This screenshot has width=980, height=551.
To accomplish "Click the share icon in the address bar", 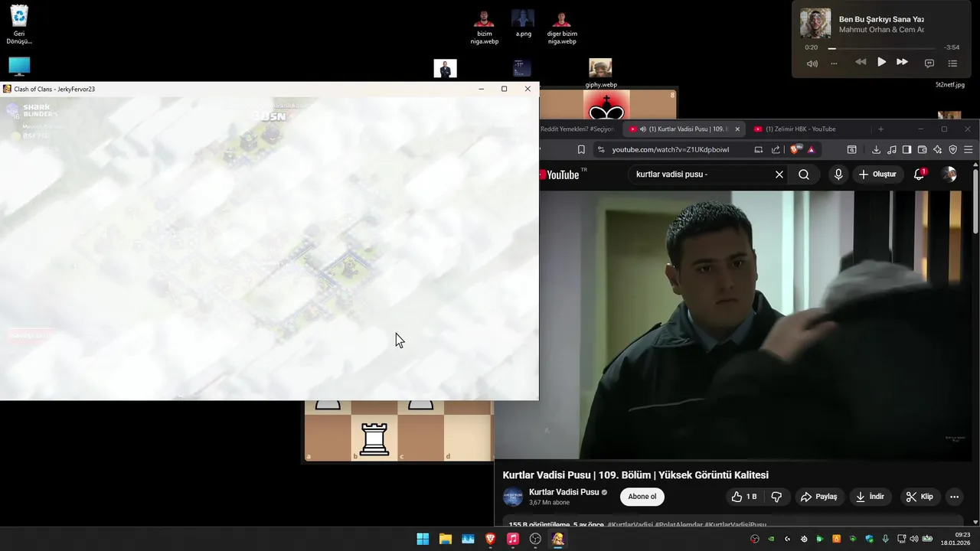I will click(776, 150).
